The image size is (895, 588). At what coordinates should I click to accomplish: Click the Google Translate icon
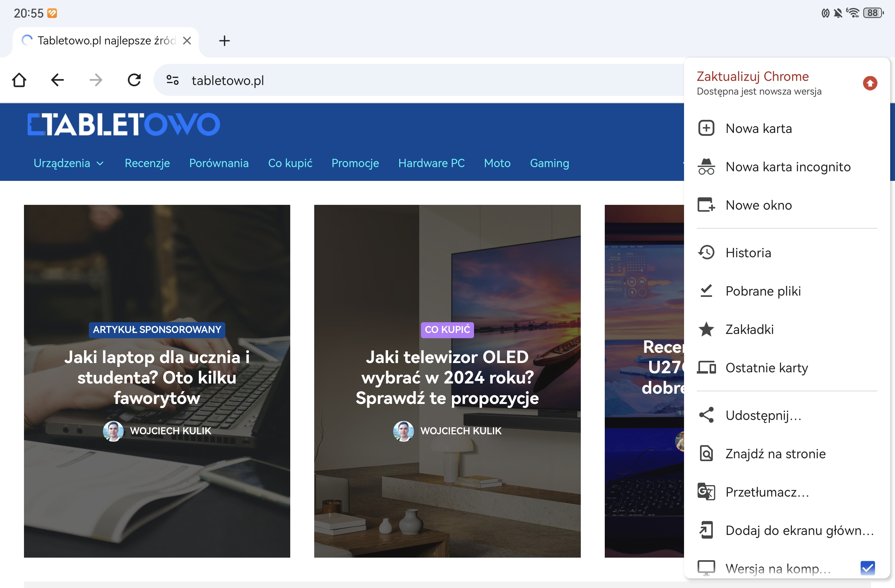(x=706, y=492)
